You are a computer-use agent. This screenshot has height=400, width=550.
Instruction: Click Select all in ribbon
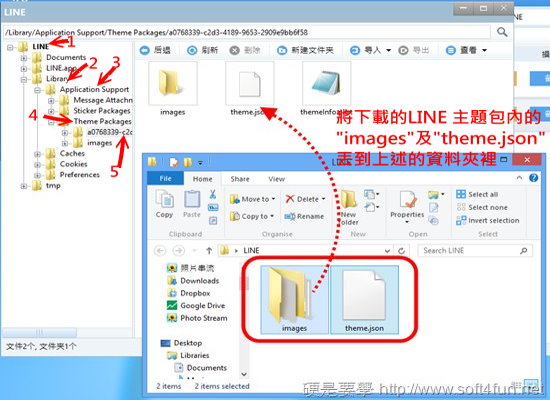tap(477, 194)
